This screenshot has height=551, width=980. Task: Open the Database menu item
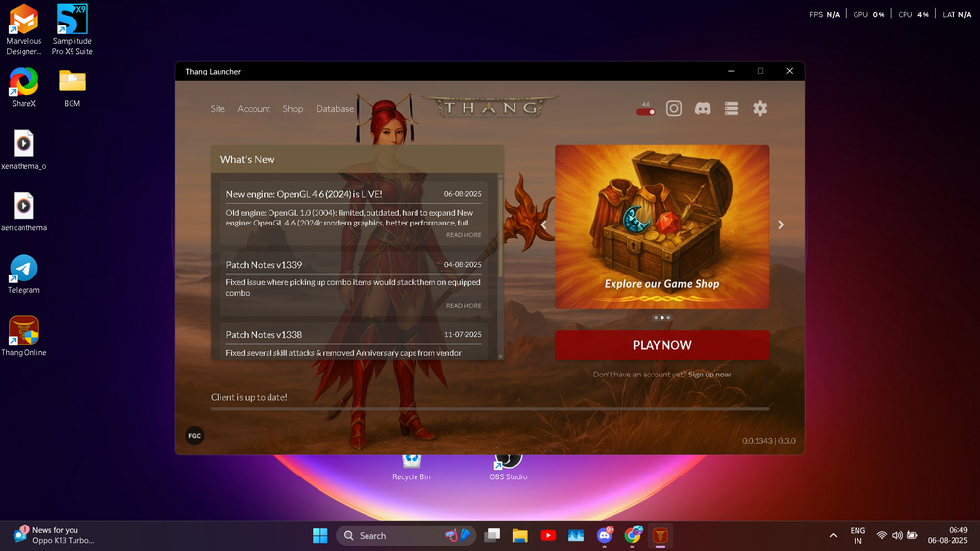click(334, 108)
